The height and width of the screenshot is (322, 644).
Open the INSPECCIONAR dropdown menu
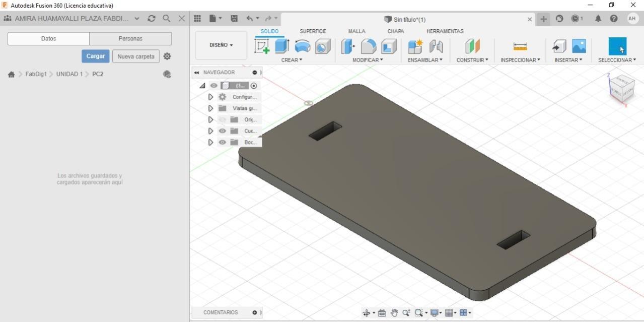click(520, 60)
